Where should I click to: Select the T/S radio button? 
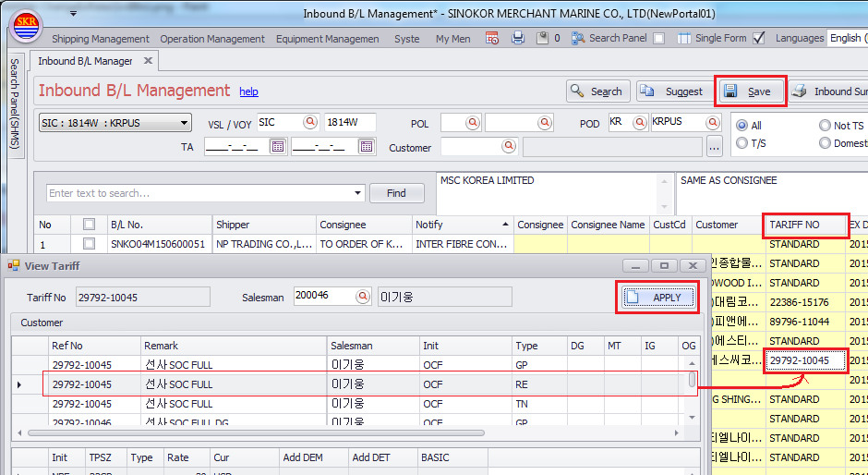pyautogui.click(x=741, y=143)
